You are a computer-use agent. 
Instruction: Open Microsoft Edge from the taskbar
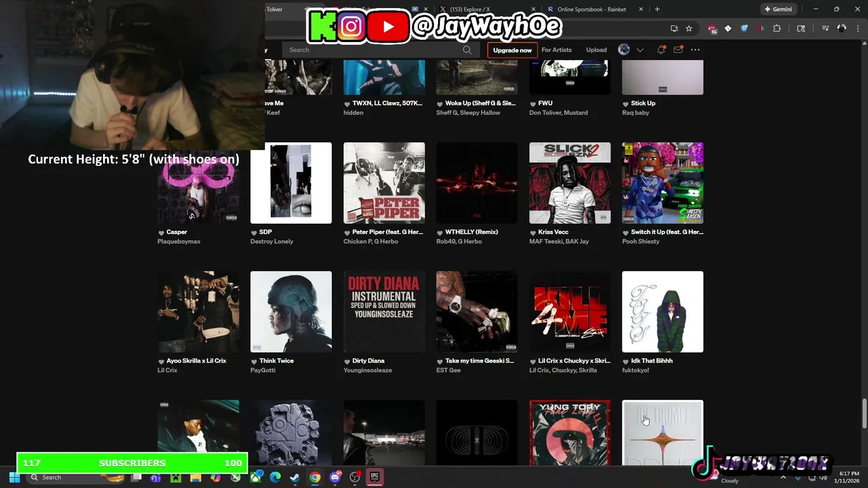[x=275, y=477]
